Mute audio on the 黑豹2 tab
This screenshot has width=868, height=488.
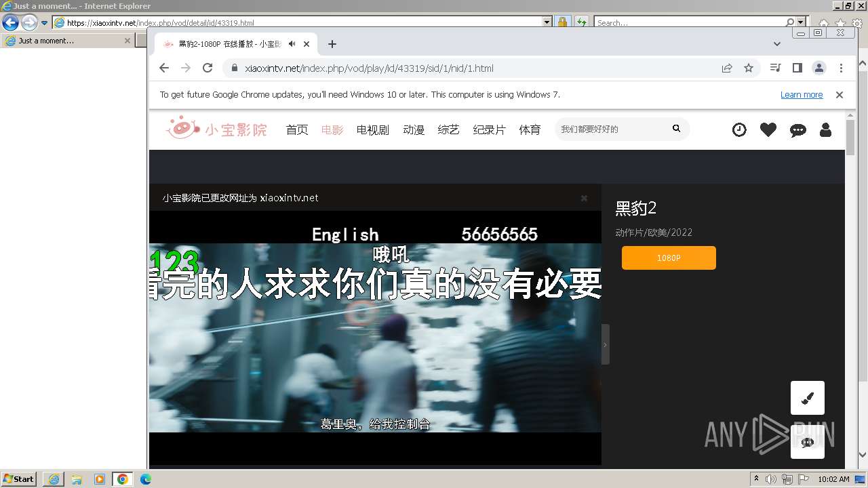(292, 44)
